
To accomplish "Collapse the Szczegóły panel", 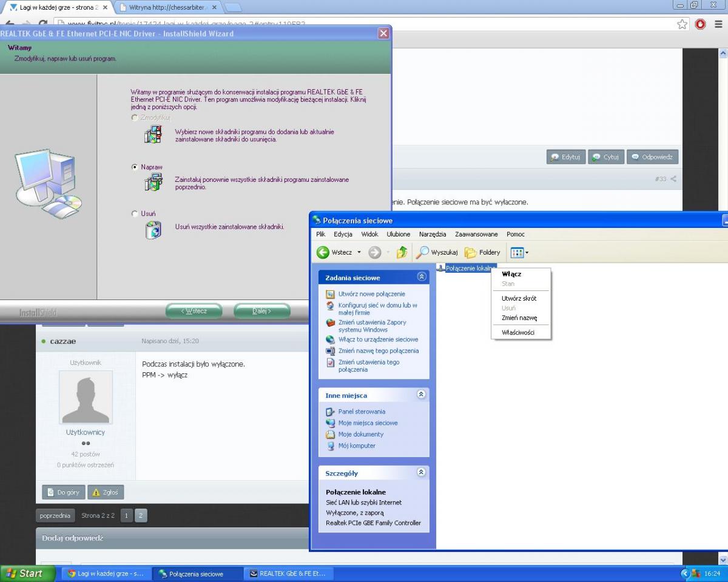I will (x=422, y=472).
